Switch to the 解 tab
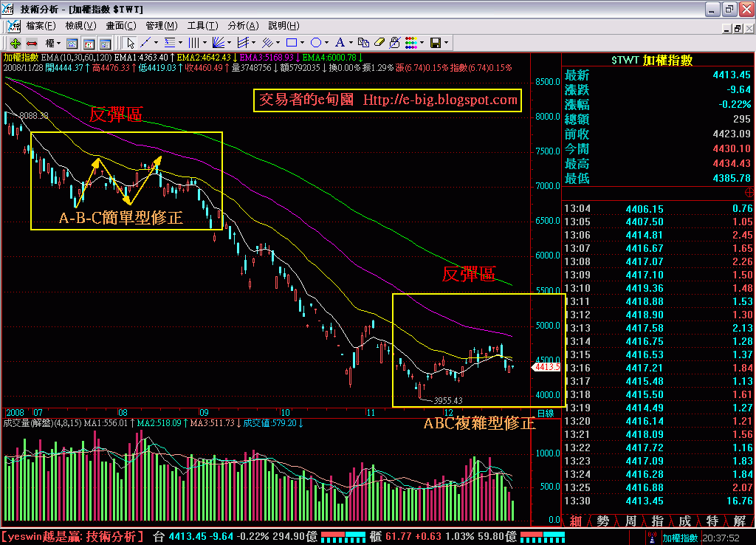This screenshot has height=545, width=756. (740, 521)
